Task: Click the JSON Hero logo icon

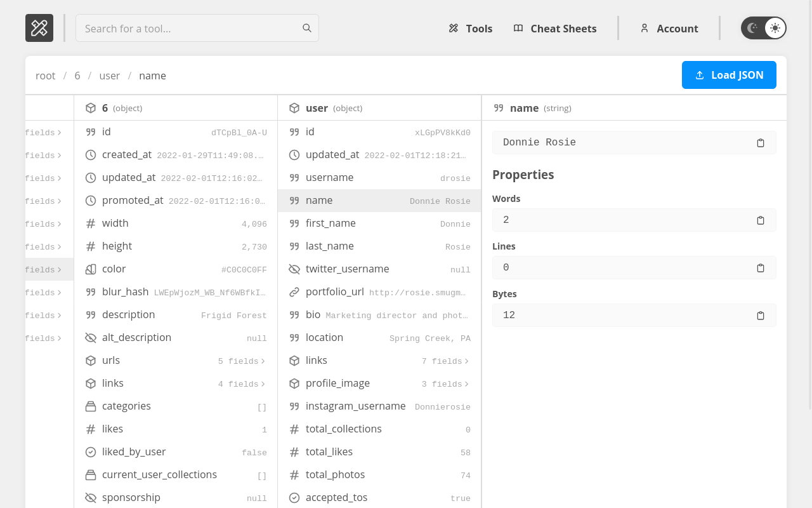Action: pyautogui.click(x=39, y=28)
